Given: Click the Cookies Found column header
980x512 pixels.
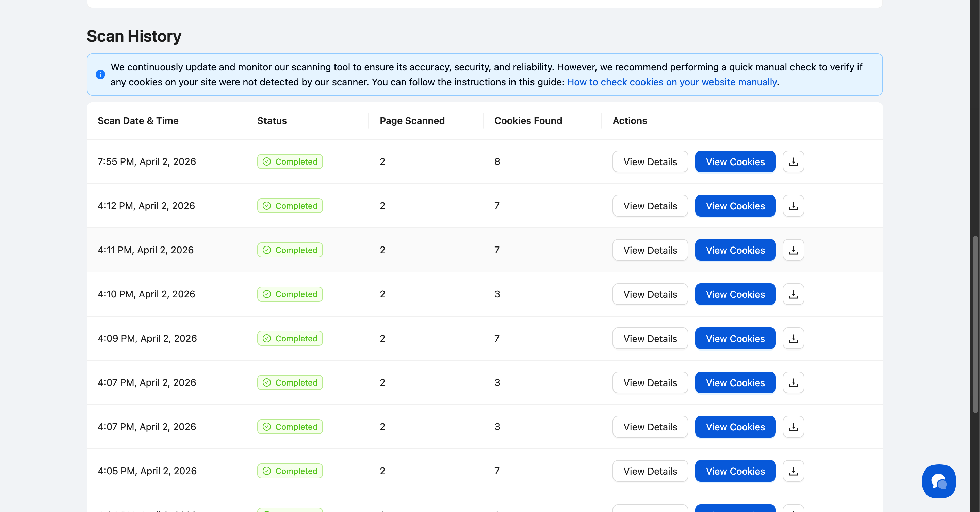Looking at the screenshot, I should coord(528,121).
